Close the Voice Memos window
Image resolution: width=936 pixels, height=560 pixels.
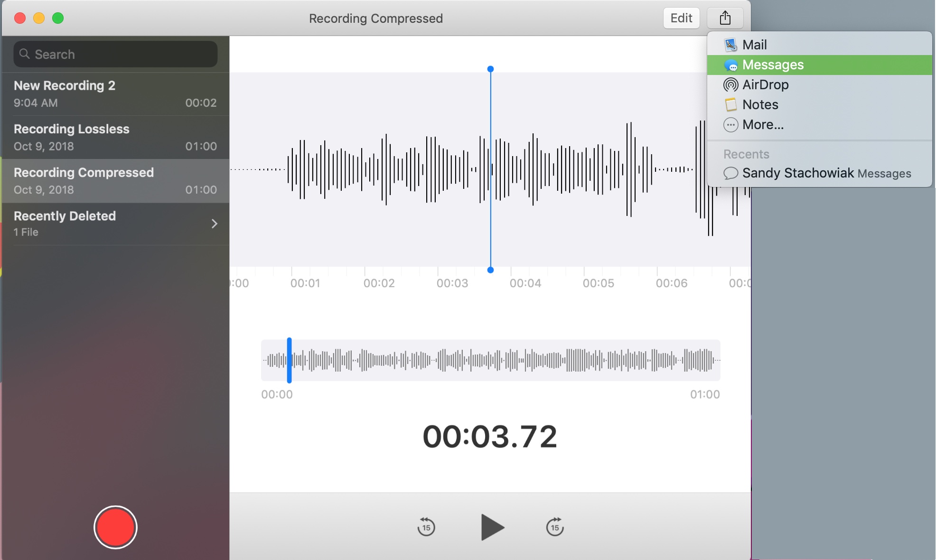point(20,19)
